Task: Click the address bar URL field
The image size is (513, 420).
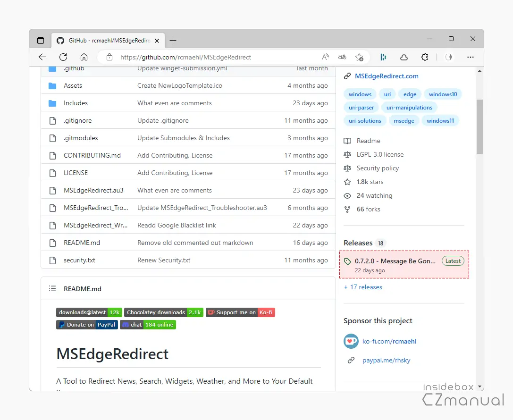Action: (x=212, y=57)
